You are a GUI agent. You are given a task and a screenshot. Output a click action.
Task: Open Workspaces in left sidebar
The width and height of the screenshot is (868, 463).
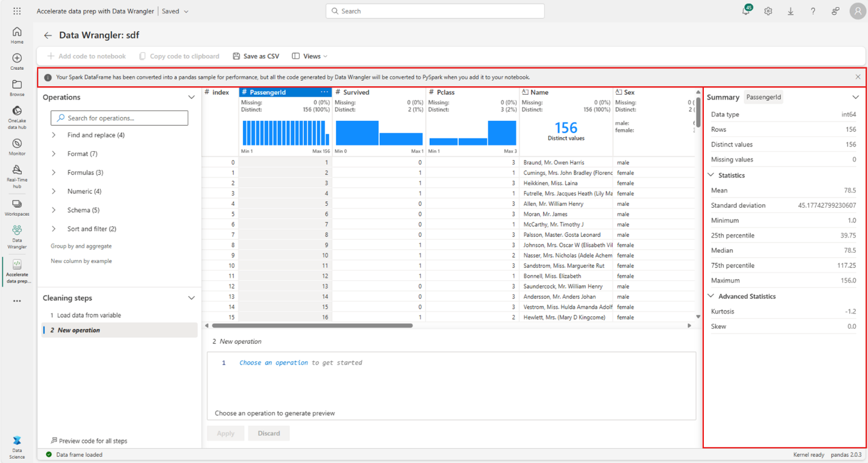17,207
